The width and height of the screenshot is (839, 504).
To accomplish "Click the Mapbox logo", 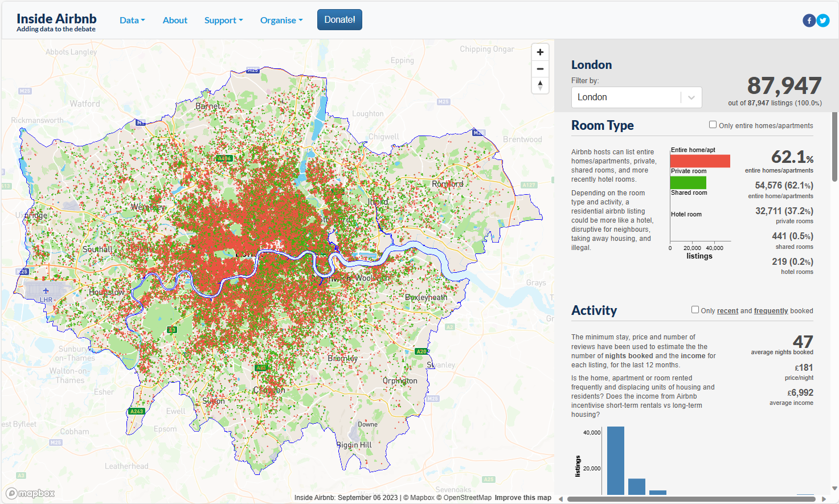I will pyautogui.click(x=31, y=493).
